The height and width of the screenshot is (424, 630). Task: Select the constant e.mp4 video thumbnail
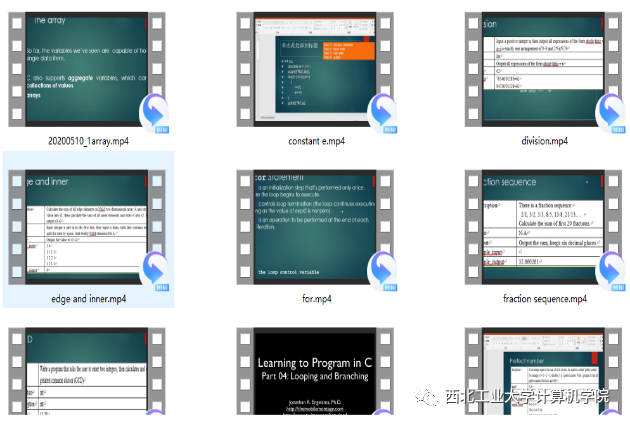314,68
